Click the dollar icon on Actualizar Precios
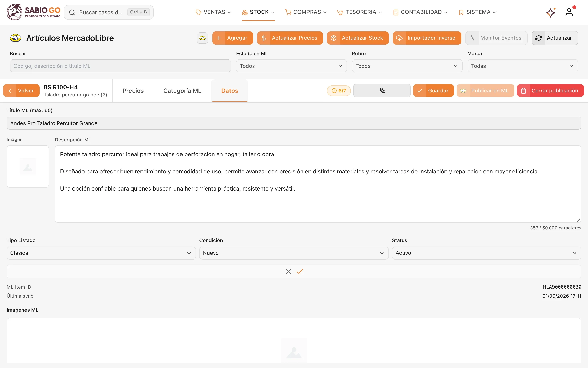Screen dimensions: 588x368 (x=264, y=38)
